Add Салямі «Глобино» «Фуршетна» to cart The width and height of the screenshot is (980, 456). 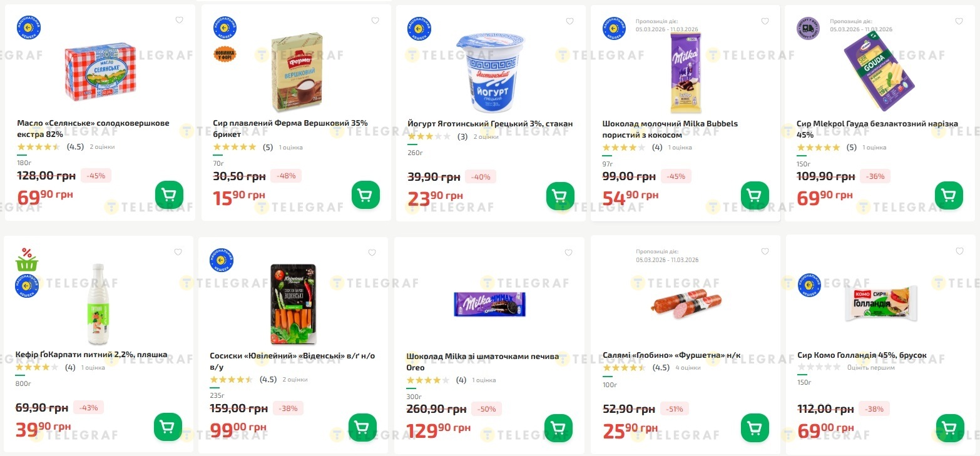pos(755,428)
